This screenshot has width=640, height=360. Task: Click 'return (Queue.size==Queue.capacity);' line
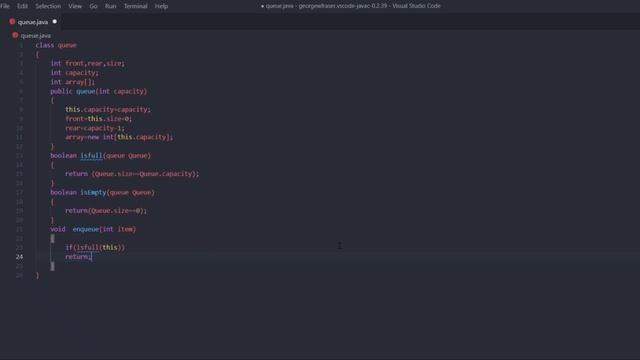tap(132, 174)
